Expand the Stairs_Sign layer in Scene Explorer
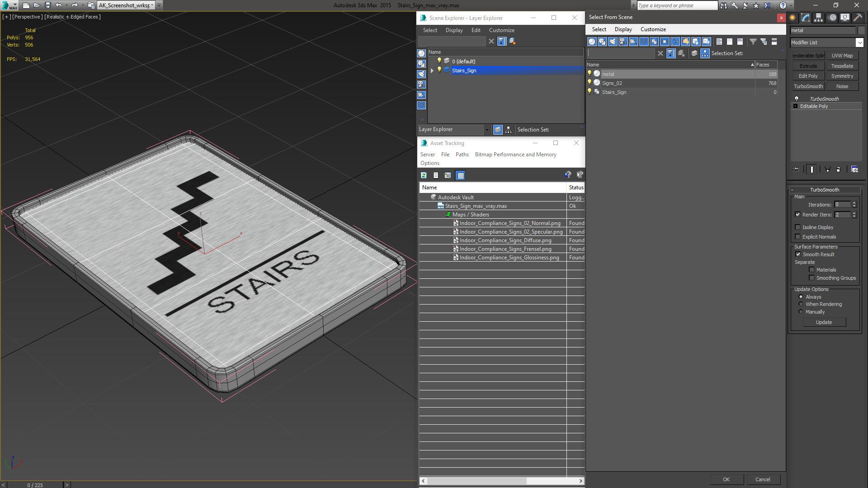Image resolution: width=868 pixels, height=488 pixels. pos(432,70)
